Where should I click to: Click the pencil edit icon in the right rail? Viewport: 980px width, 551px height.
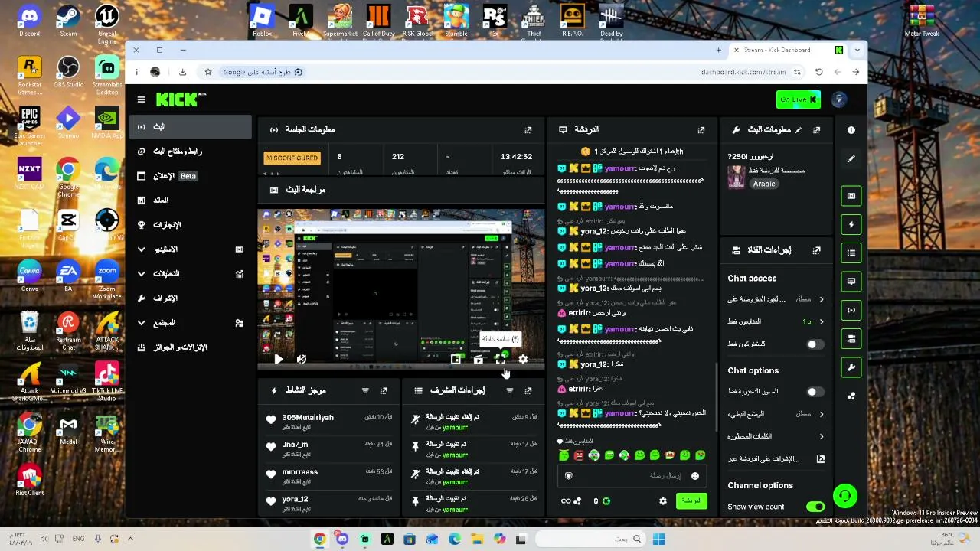tap(851, 158)
